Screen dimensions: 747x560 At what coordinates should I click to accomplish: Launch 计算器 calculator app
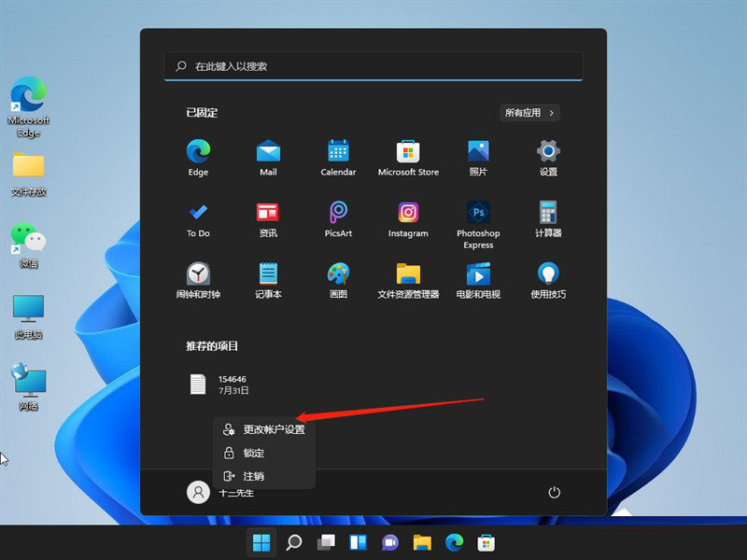pyautogui.click(x=548, y=217)
